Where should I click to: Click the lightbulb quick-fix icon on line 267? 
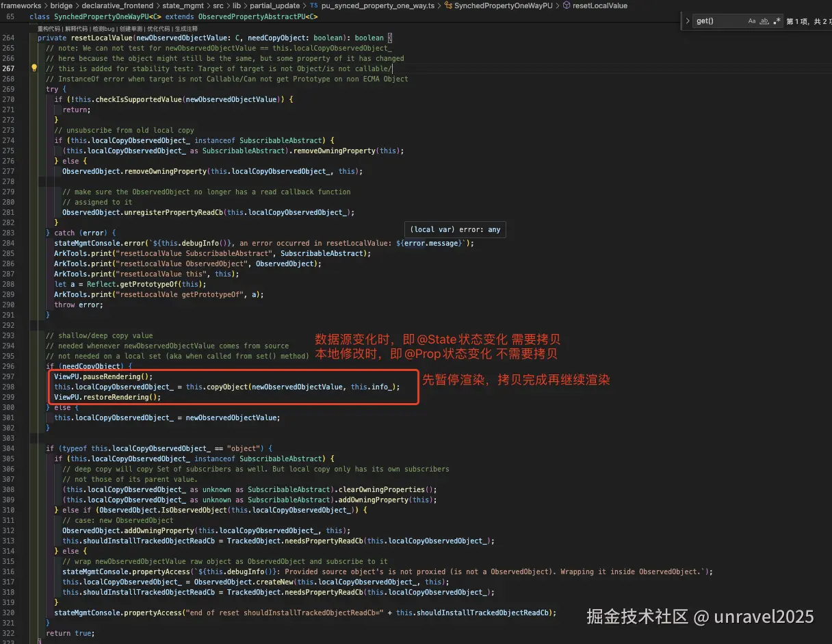click(x=34, y=68)
